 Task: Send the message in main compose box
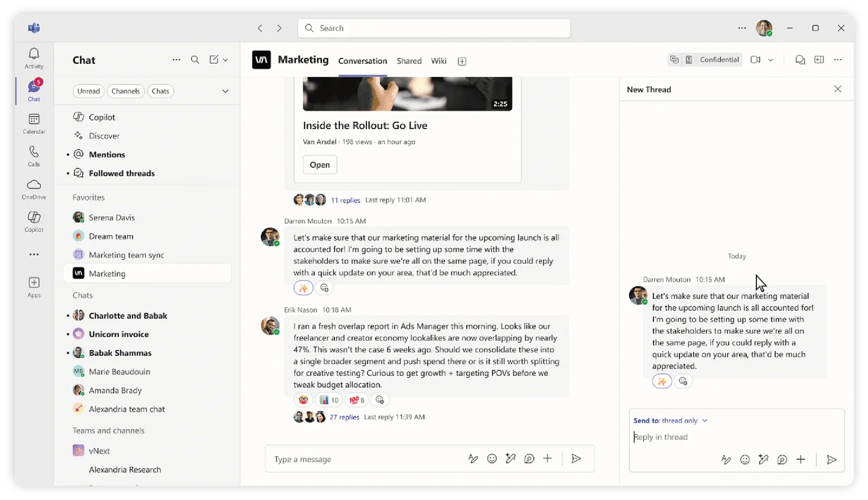click(x=576, y=458)
